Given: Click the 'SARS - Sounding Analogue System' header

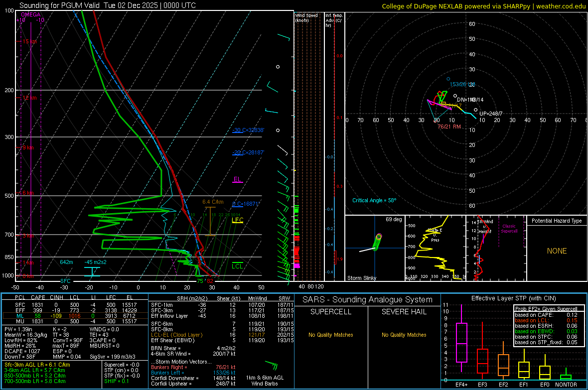Looking at the screenshot, I should pos(367,299).
